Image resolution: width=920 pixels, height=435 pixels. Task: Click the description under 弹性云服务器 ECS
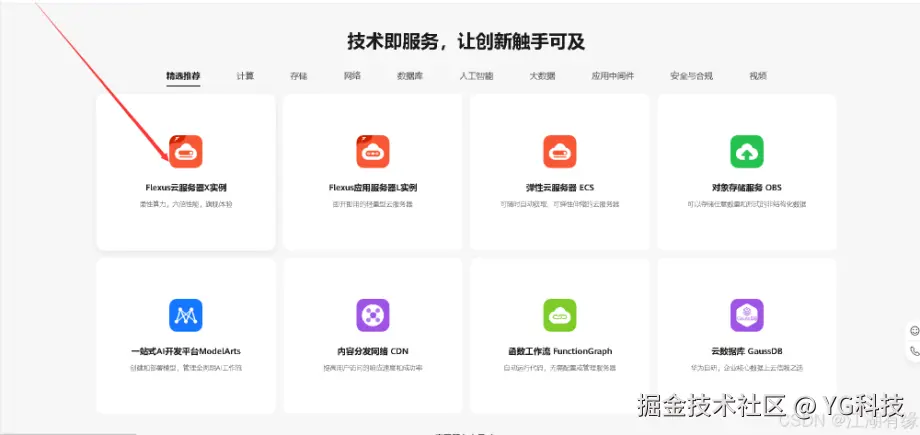560,204
